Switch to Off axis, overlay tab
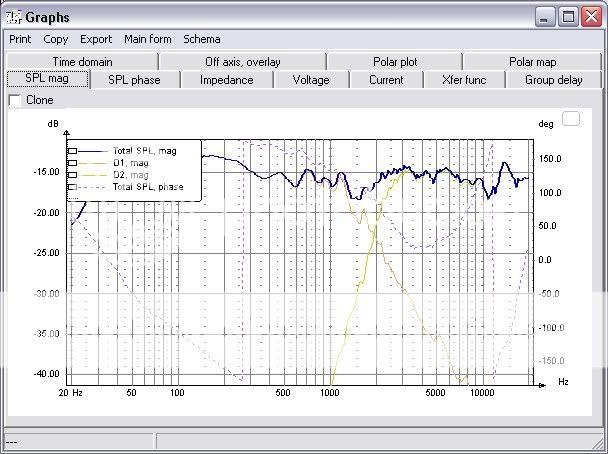This screenshot has height=454, width=608. [x=242, y=62]
